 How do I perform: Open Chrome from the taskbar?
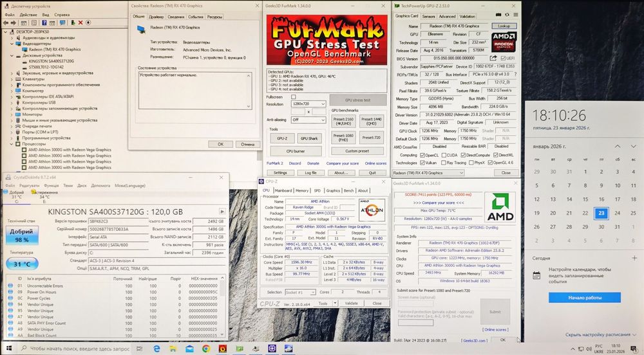206,349
